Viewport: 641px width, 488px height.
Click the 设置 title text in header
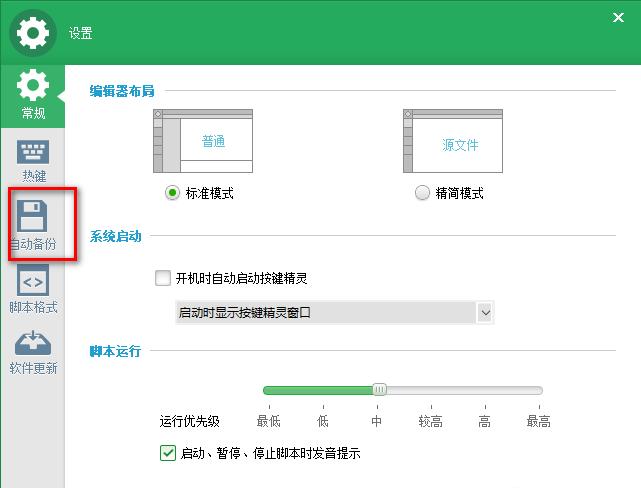pos(81,33)
